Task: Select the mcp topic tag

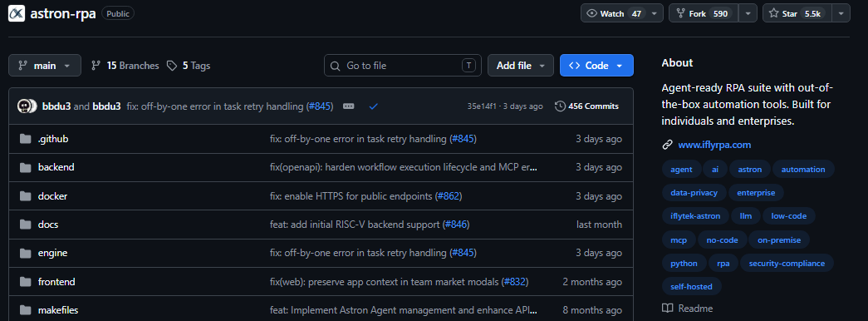Action: (x=679, y=240)
